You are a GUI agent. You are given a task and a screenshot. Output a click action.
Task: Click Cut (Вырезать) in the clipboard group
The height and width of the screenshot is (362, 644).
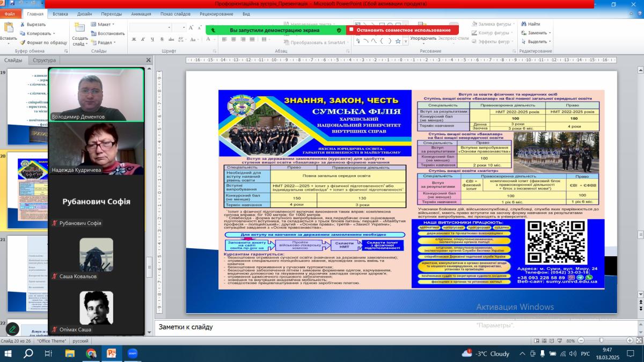coord(32,24)
